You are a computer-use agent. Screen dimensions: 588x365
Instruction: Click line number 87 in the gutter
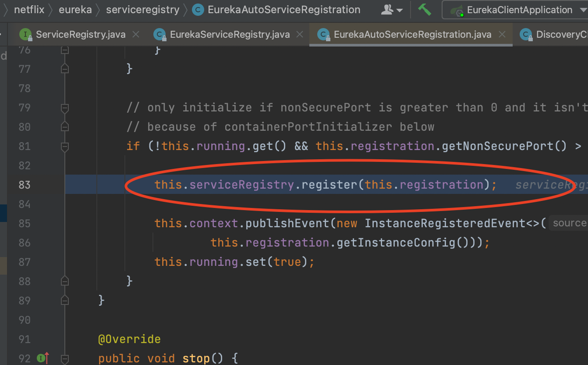point(25,262)
